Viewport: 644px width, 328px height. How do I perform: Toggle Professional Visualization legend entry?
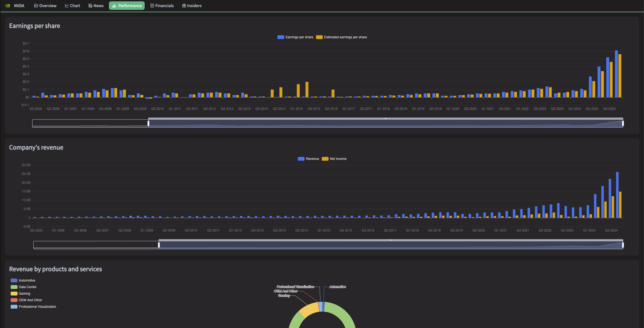[x=33, y=307]
